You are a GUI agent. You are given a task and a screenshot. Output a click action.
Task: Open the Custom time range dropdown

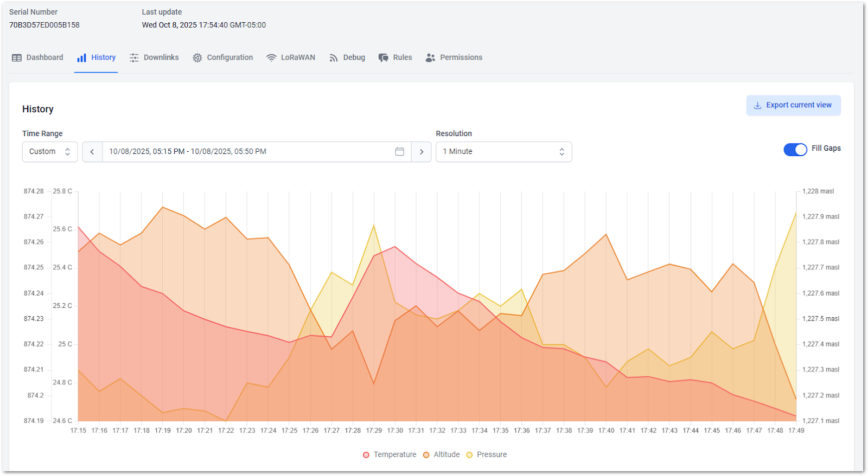pyautogui.click(x=50, y=152)
